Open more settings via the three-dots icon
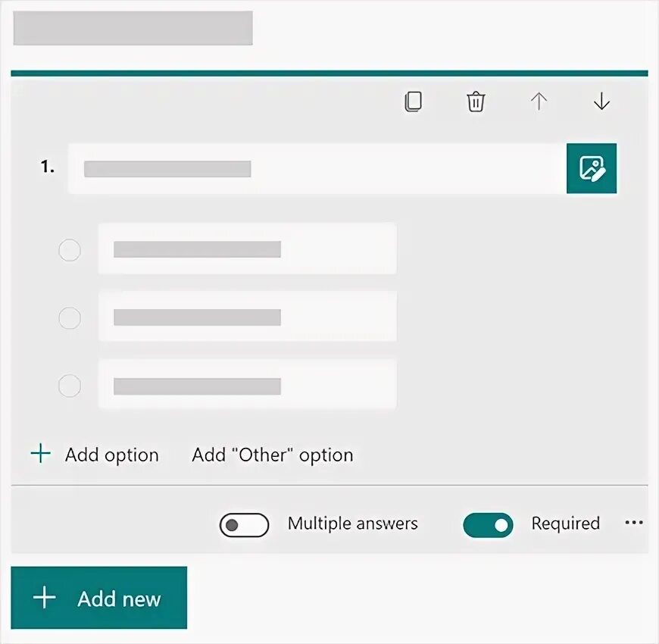Screen dimensions: 659x644 point(634,523)
